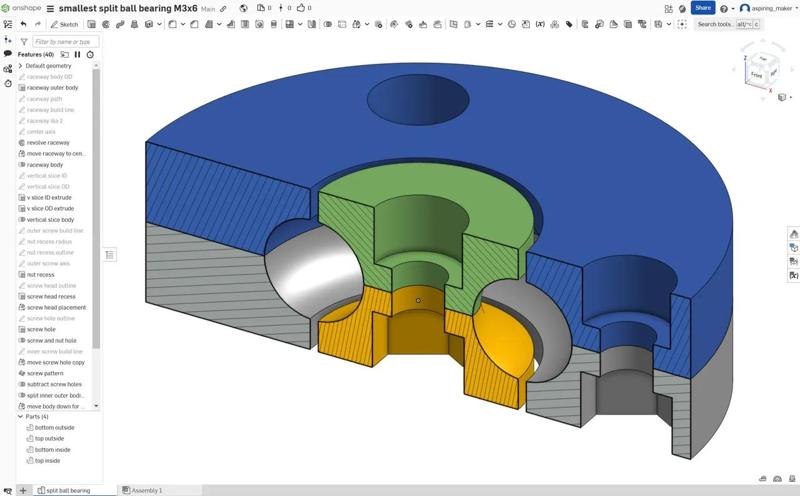The width and height of the screenshot is (800, 496).
Task: Open the Draft tool dropdown arrow
Action: (219, 24)
